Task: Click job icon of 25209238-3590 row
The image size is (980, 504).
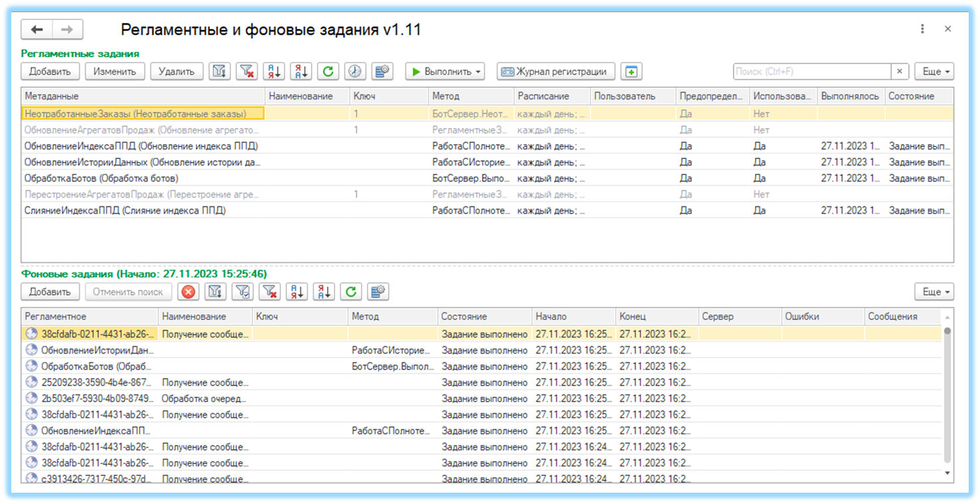Action: (31, 382)
